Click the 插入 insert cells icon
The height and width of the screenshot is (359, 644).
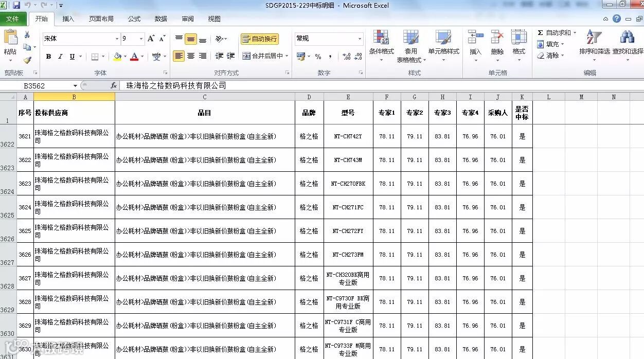pos(475,38)
